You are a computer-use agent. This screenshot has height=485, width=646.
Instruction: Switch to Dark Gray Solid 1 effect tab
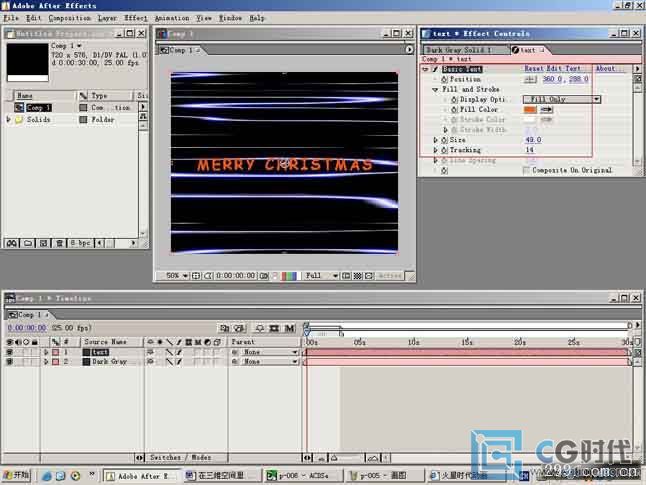(x=465, y=50)
